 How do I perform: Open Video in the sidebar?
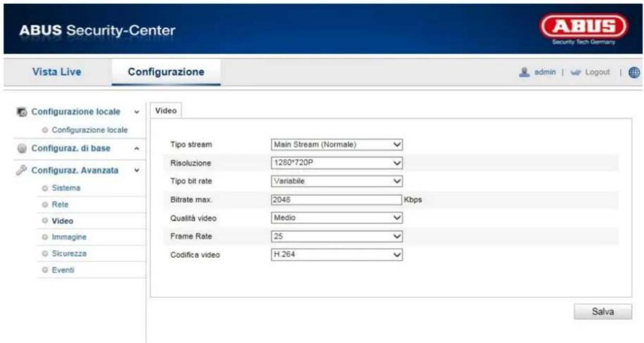(62, 221)
